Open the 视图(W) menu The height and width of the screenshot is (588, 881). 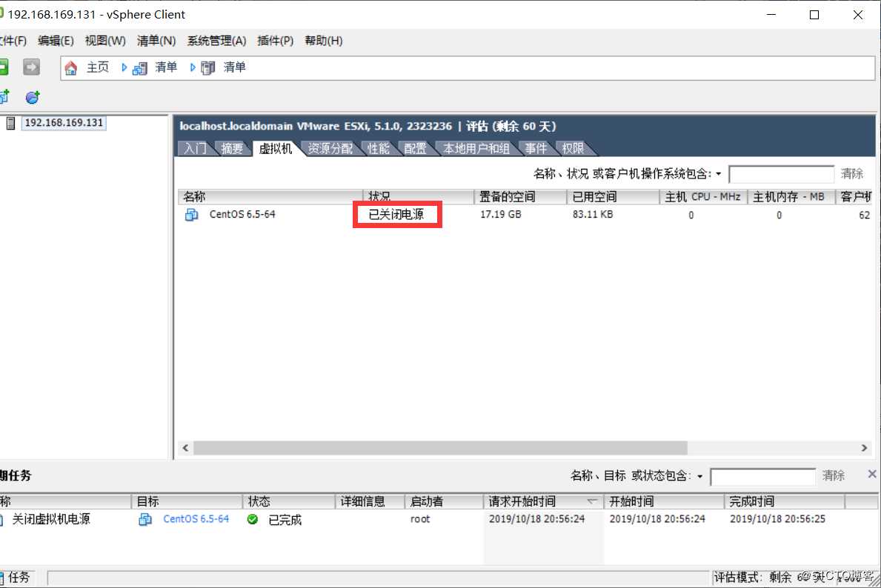[x=105, y=41]
